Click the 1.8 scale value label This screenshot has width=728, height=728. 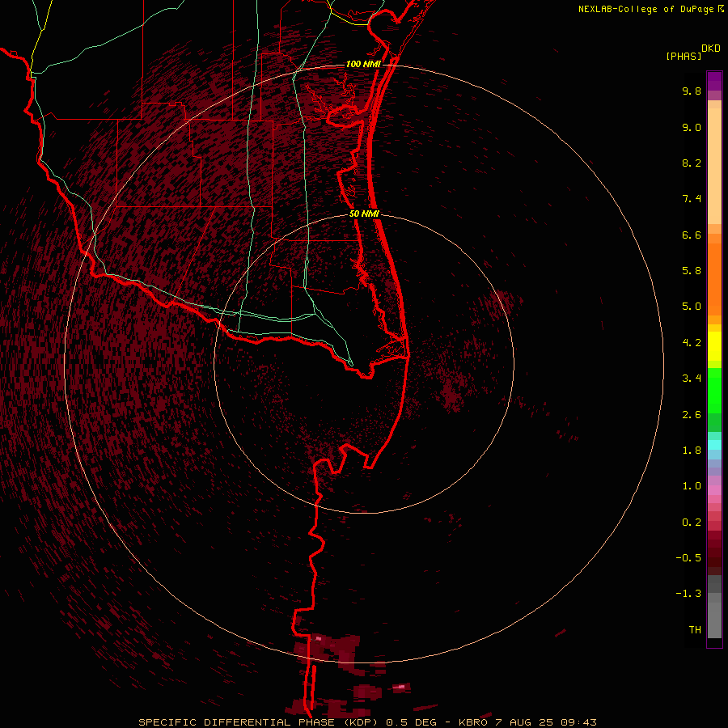(692, 451)
